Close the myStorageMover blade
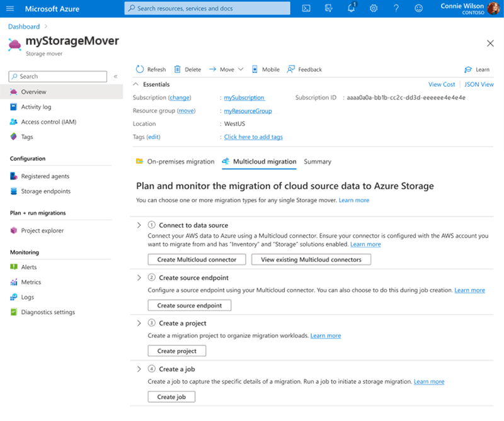This screenshot has width=504, height=421. [490, 43]
